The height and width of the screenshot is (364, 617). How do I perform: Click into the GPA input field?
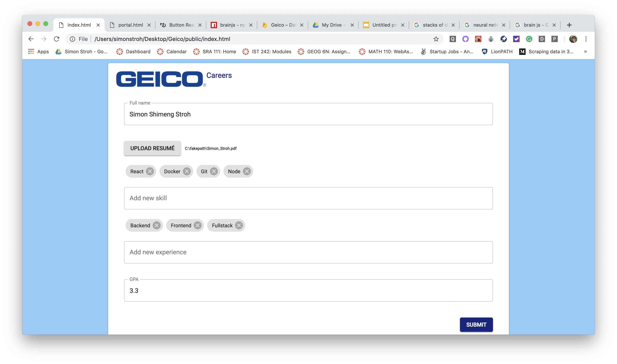click(x=308, y=290)
